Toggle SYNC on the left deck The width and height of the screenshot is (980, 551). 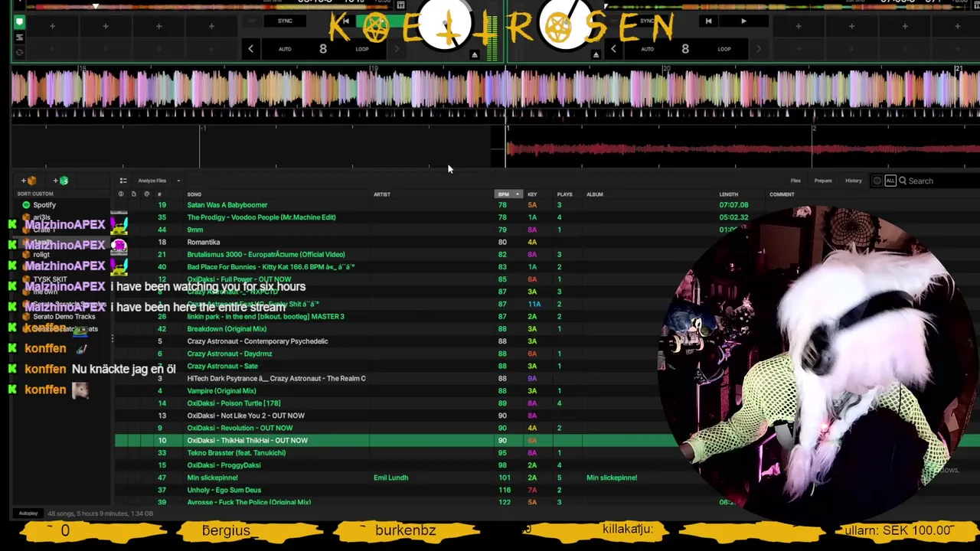[285, 21]
